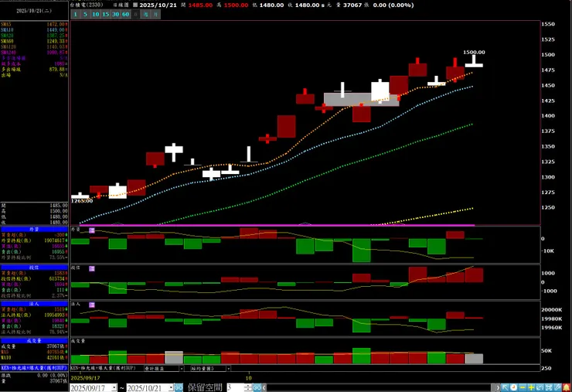Screen dimensions: 572x392
Task: Click the 保留空間 spinner arrows
Action: (248, 387)
